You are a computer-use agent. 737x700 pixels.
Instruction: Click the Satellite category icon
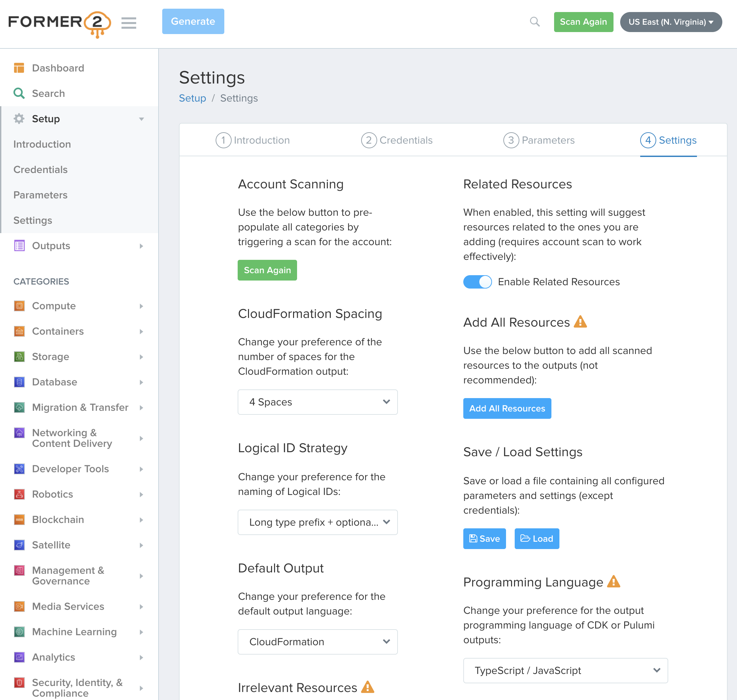(19, 545)
